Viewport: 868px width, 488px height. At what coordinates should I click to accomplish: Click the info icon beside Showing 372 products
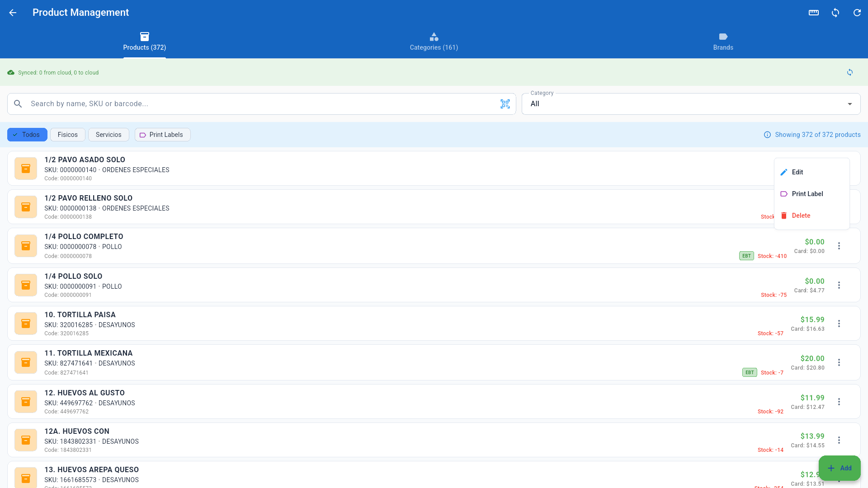pos(767,135)
